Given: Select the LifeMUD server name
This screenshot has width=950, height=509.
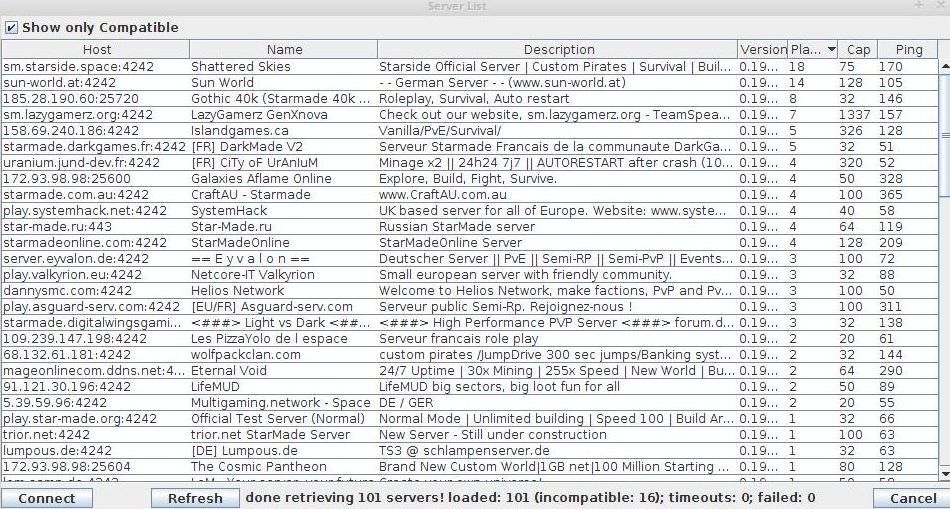Looking at the screenshot, I should [215, 387].
